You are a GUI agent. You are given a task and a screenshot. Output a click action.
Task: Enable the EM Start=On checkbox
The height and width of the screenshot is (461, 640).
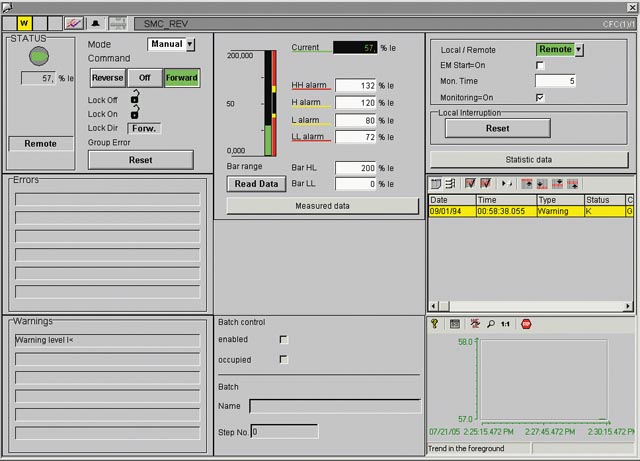540,65
